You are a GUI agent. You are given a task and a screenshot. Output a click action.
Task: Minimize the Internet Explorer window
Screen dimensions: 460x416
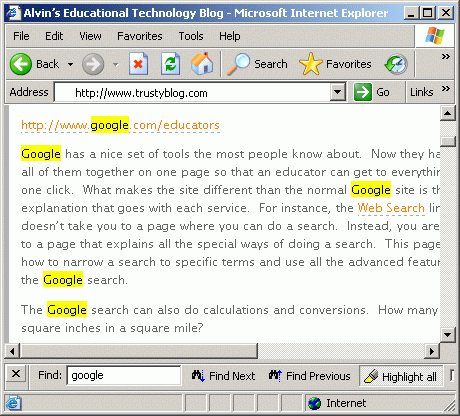click(412, 13)
